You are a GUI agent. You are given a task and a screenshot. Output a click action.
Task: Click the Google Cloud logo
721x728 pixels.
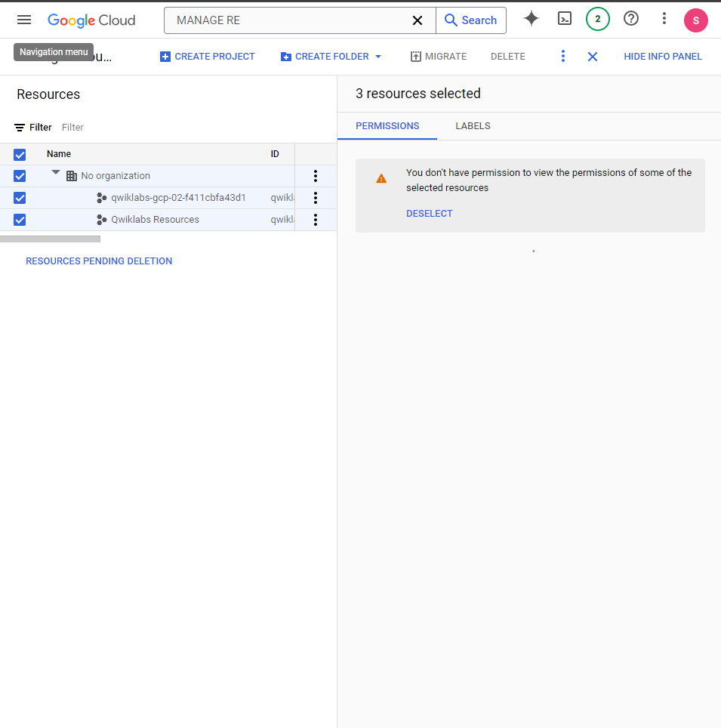click(x=91, y=20)
